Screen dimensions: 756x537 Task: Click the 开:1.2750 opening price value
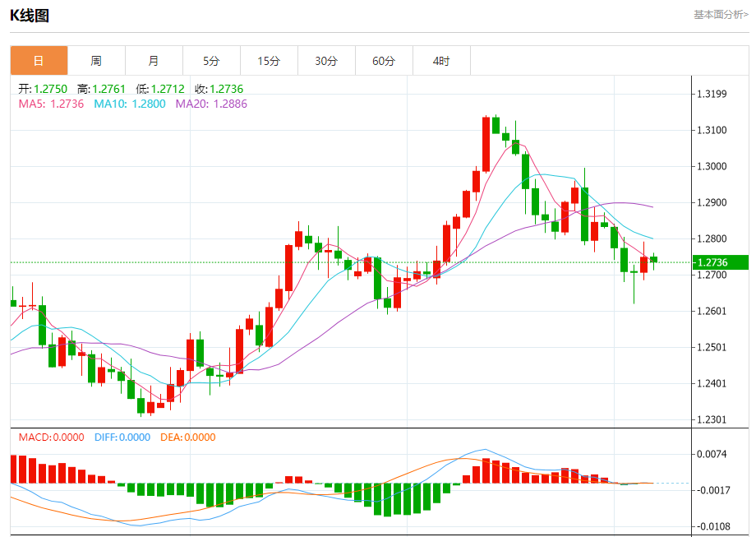click(x=43, y=89)
